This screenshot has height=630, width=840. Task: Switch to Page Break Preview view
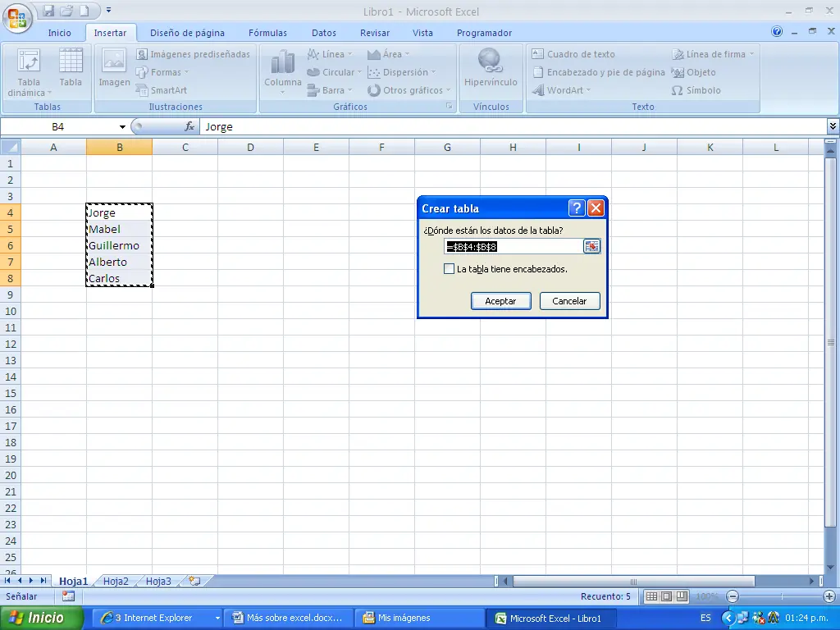(682, 596)
